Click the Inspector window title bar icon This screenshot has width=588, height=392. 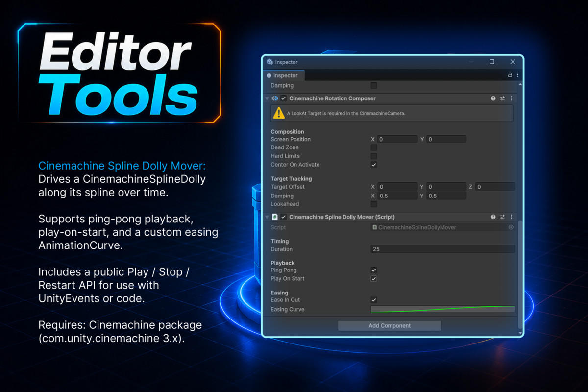(x=269, y=62)
